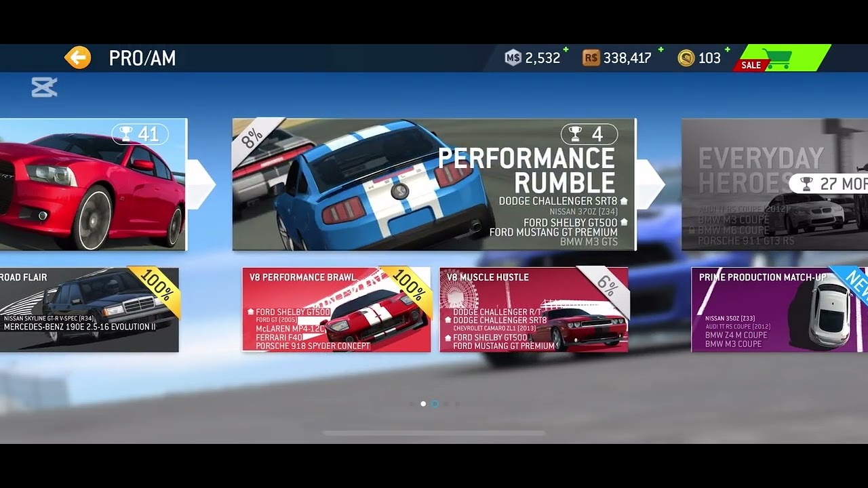Image resolution: width=868 pixels, height=488 pixels.
Task: Click Mercedes-Benz 190E 2.5-16 Evolution II
Action: point(79,327)
